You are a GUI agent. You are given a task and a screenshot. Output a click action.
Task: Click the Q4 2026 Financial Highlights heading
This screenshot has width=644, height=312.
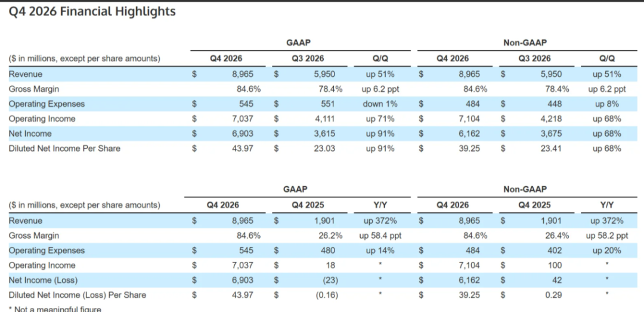[92, 12]
